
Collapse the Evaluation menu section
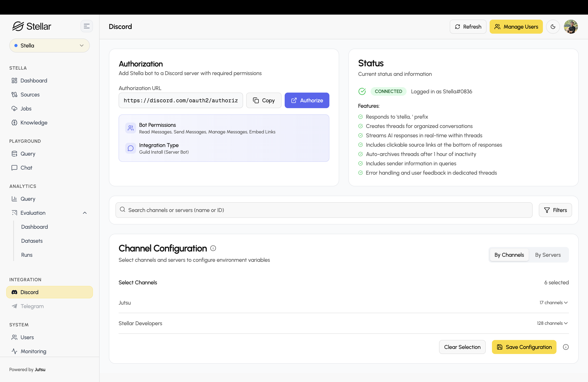point(85,213)
